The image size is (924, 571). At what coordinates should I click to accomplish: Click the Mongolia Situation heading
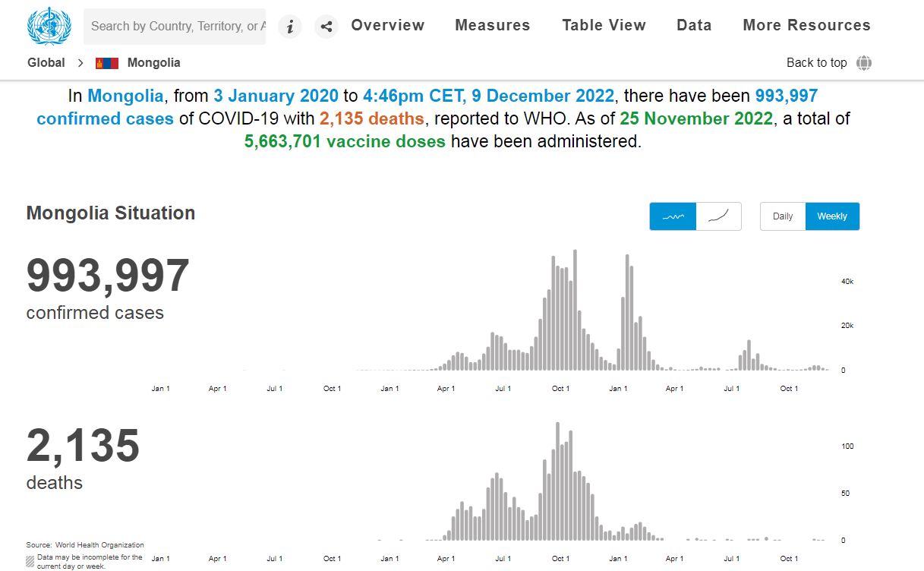[x=111, y=213]
